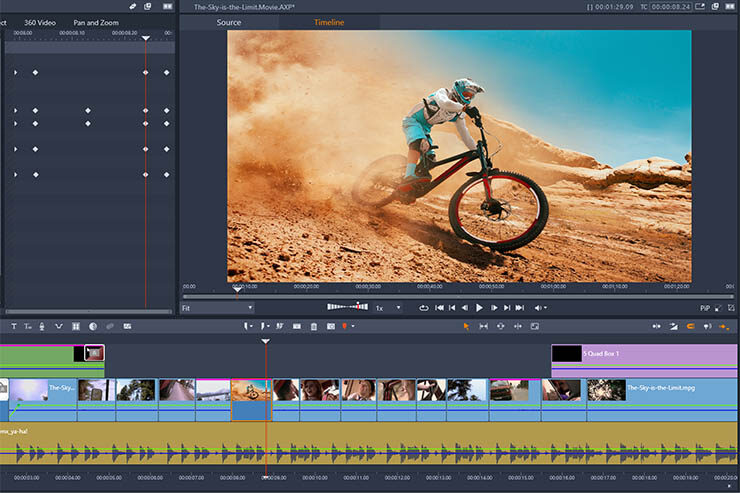Open the Pan and Zoom tab
This screenshot has height=493, width=740.
[96, 22]
